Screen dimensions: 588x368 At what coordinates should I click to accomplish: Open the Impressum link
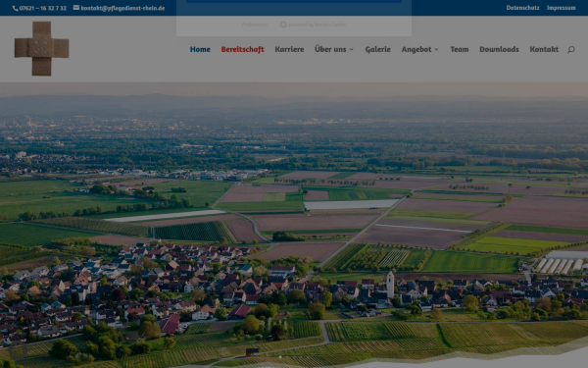click(561, 8)
